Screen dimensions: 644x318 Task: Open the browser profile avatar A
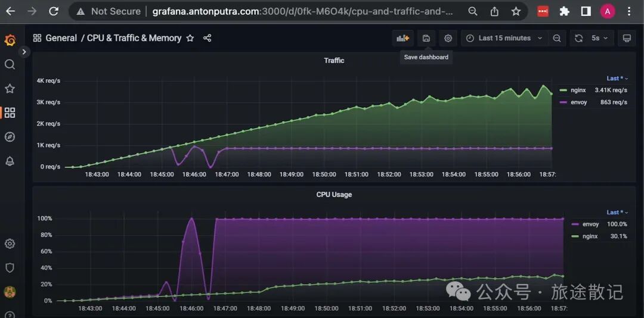(x=608, y=11)
